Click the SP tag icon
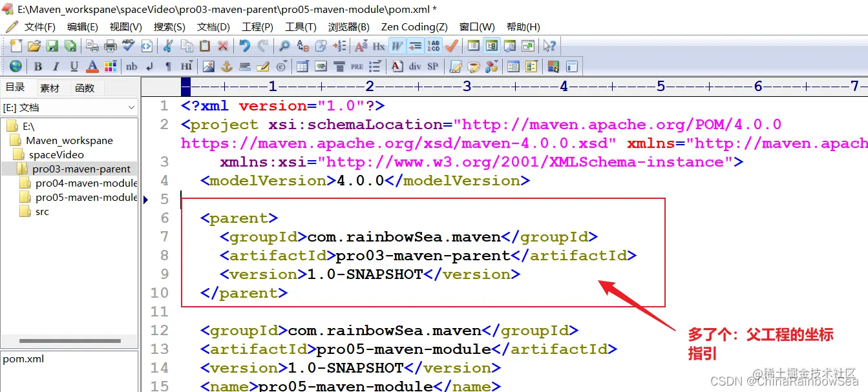Screen dimensions: 868x392 click(x=433, y=66)
